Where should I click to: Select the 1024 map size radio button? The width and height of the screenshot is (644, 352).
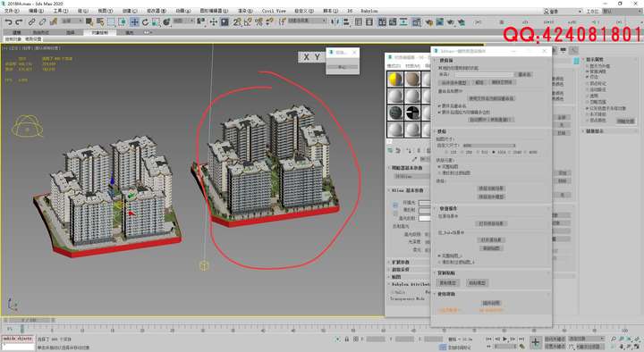click(x=494, y=152)
